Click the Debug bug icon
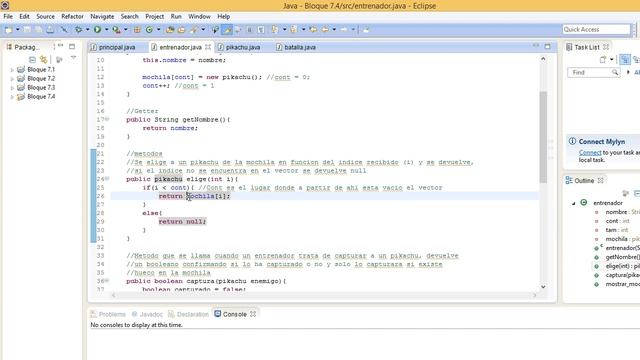The width and height of the screenshot is (640, 360). pos(78,29)
